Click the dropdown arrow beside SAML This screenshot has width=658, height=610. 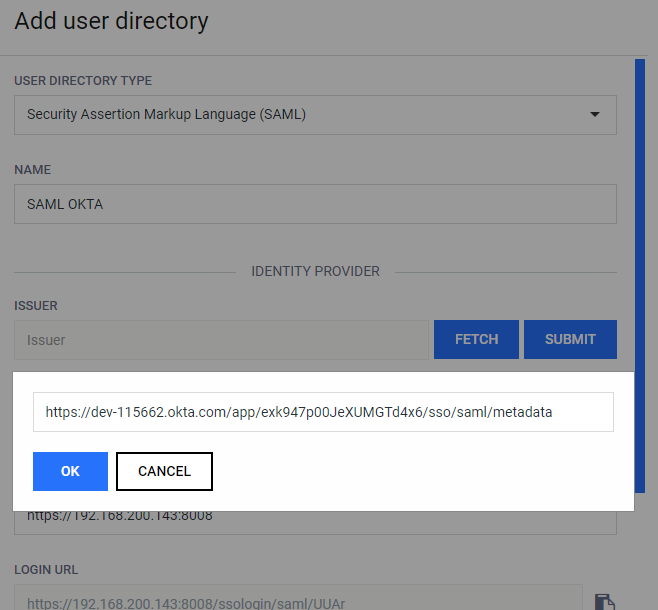coord(595,114)
